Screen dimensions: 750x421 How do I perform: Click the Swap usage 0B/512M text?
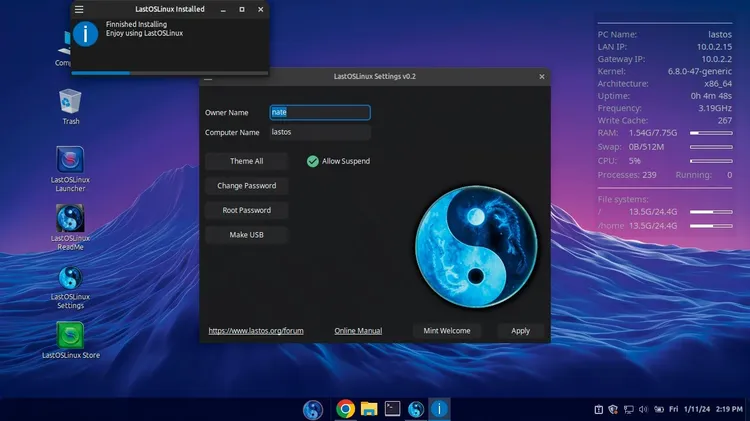[646, 147]
